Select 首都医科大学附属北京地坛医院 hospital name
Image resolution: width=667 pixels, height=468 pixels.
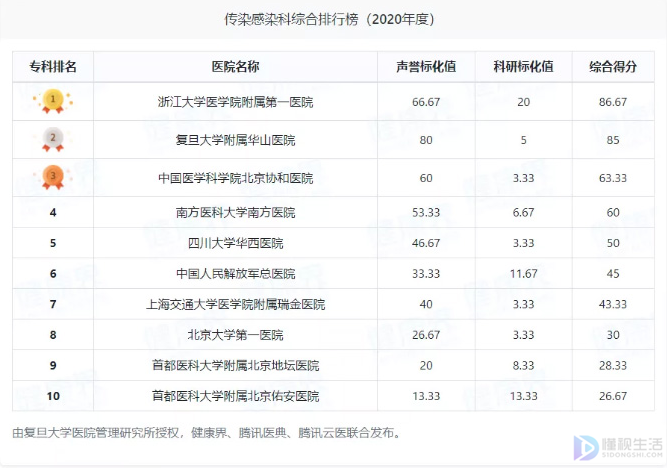click(235, 365)
